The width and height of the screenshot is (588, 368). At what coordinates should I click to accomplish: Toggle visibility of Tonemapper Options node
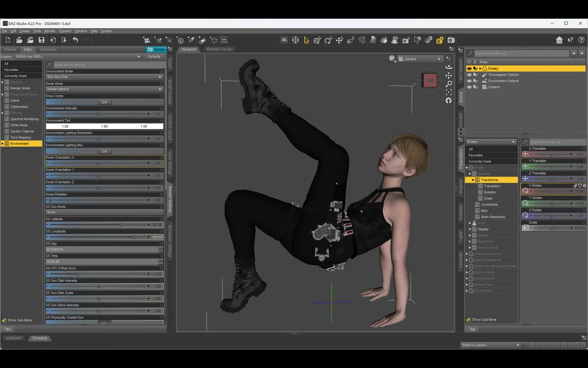[469, 75]
